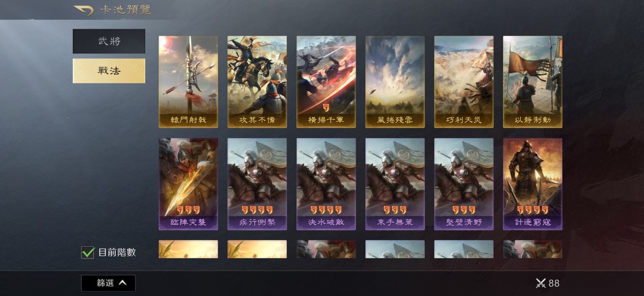
Task: Click the upward chevron on the 篩選 button
Action: [123, 283]
